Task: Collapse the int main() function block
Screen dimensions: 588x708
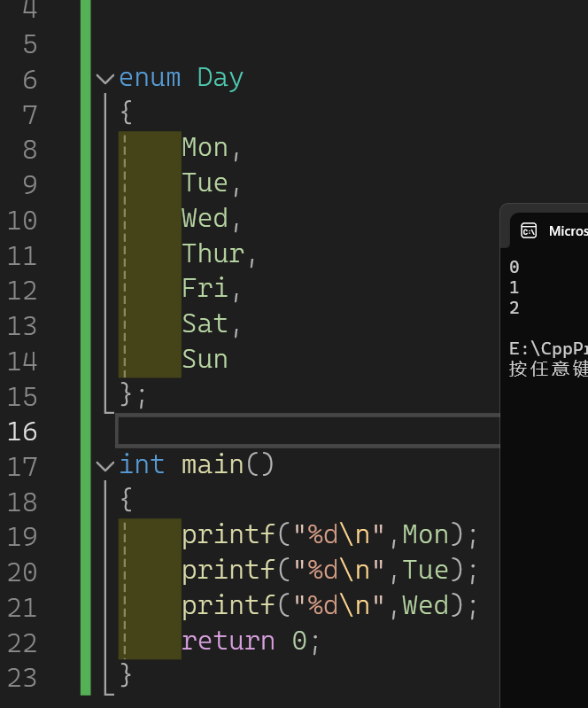Action: click(x=105, y=466)
